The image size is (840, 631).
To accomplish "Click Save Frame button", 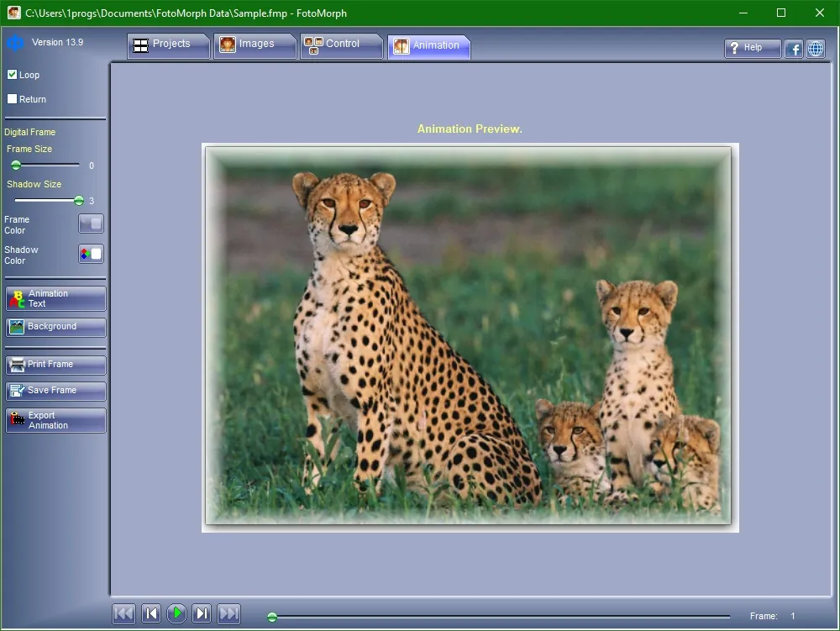I will click(x=55, y=391).
